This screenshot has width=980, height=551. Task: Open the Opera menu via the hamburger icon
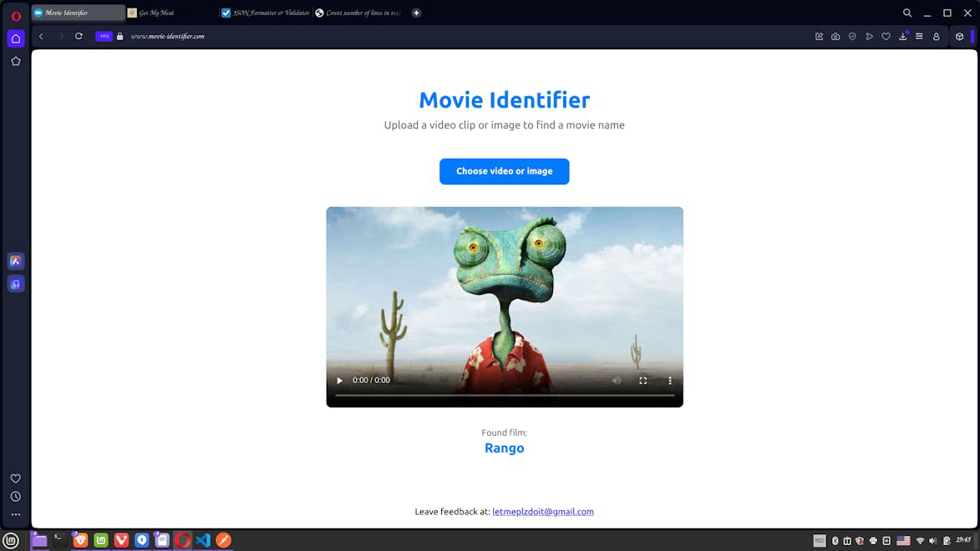tap(918, 36)
